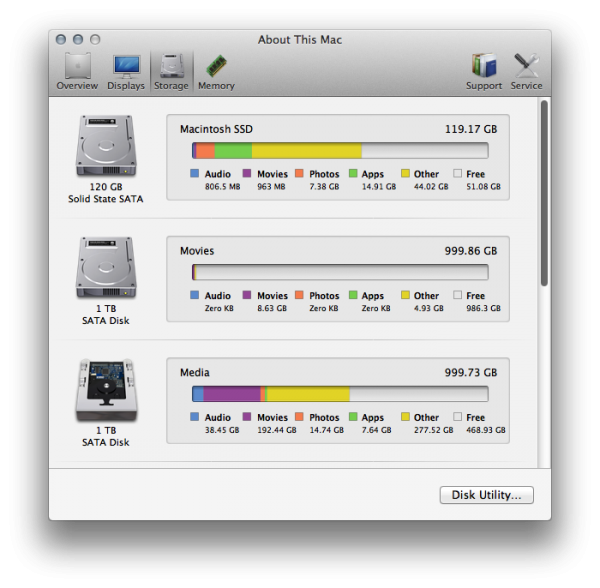The height and width of the screenshot is (588, 600).
Task: Click the '963 MB' Movies value
Action: [x=271, y=187]
